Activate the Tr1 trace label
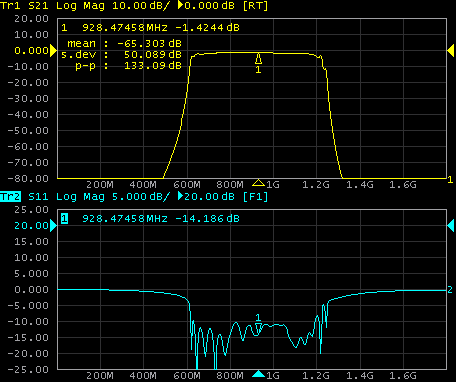This screenshot has height=382, width=456. click(10, 5)
